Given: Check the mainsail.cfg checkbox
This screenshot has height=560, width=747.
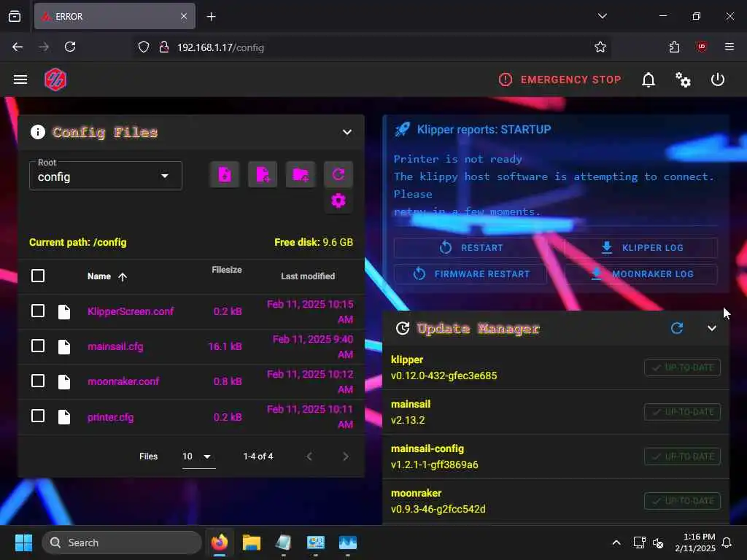Looking at the screenshot, I should [38, 346].
